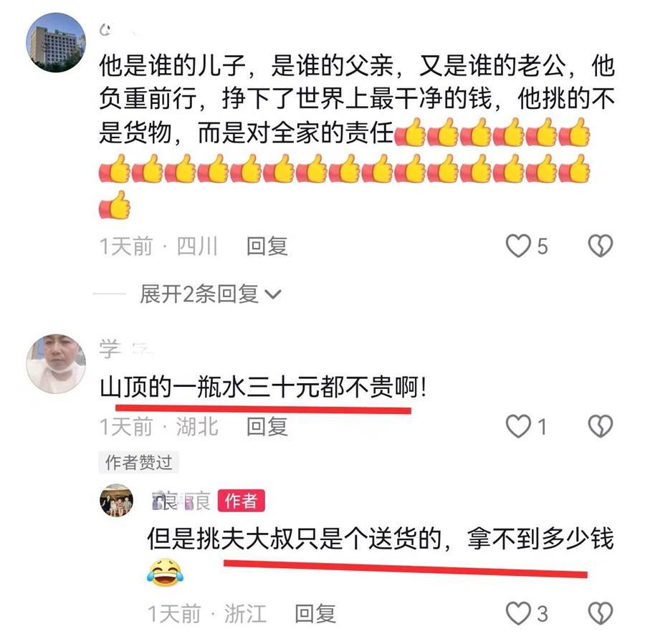
Task: Open the author's username beside 作者 badge
Action: [x=181, y=501]
